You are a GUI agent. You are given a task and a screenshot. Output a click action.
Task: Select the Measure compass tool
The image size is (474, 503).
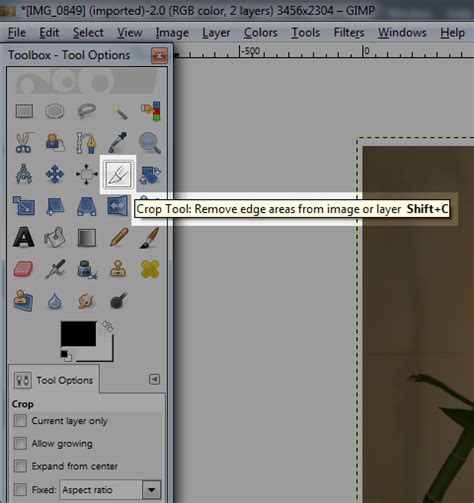(24, 174)
